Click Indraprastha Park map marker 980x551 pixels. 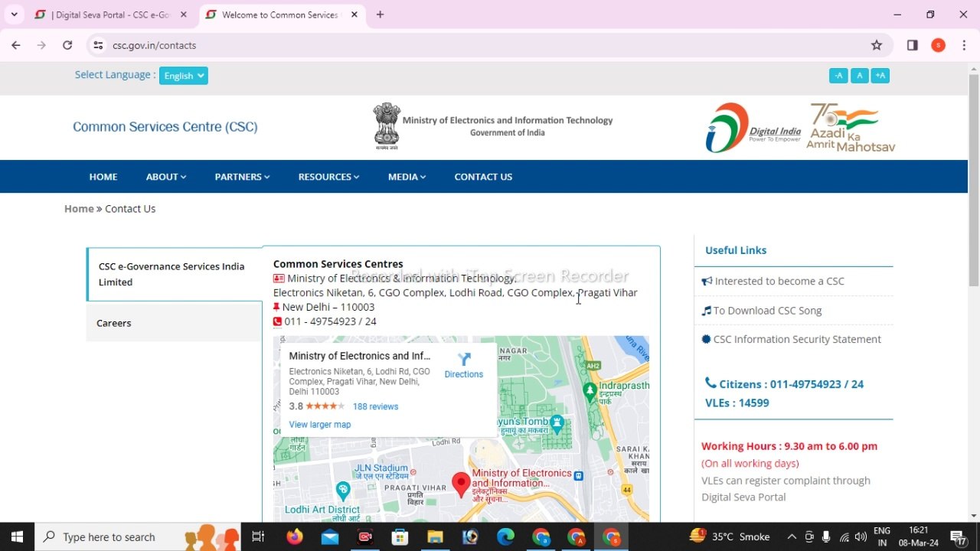590,392
